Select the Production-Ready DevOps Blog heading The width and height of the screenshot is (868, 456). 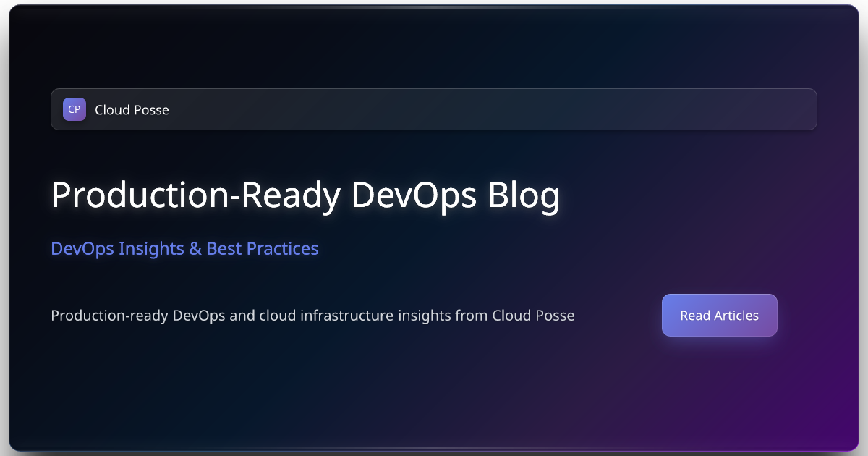(305, 195)
